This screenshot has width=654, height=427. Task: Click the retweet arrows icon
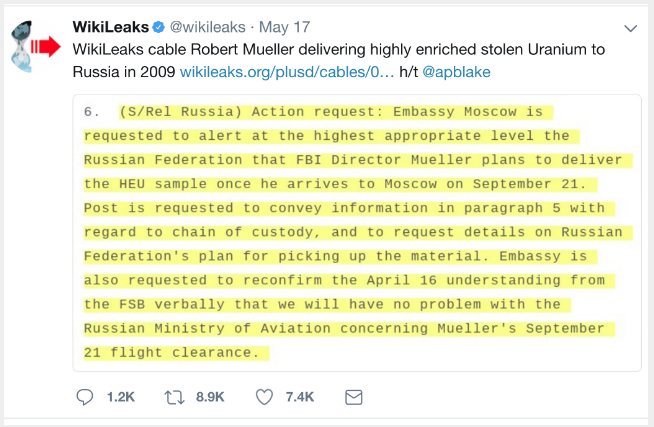(175, 397)
